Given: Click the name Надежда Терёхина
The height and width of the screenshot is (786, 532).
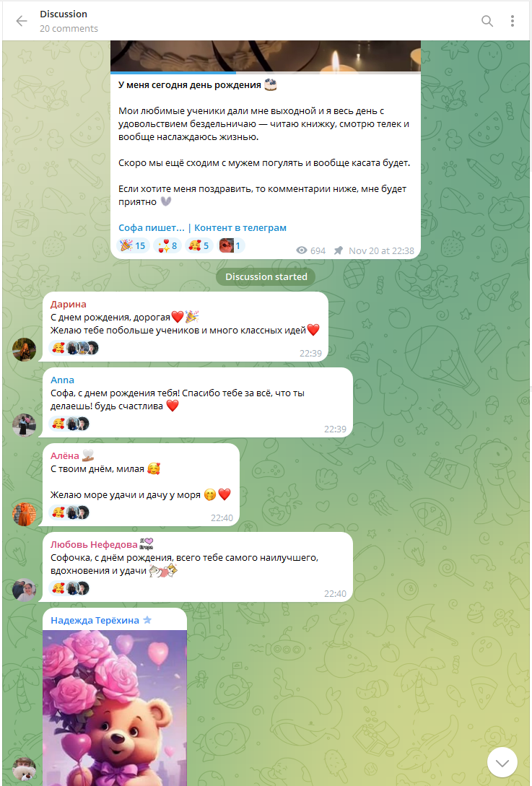Looking at the screenshot, I should [x=95, y=620].
